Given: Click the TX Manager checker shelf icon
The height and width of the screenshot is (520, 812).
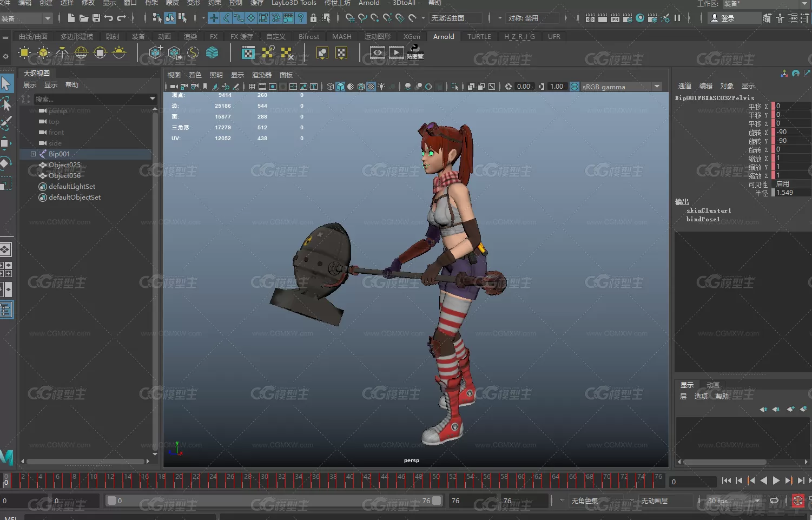Looking at the screenshot, I should (248, 52).
